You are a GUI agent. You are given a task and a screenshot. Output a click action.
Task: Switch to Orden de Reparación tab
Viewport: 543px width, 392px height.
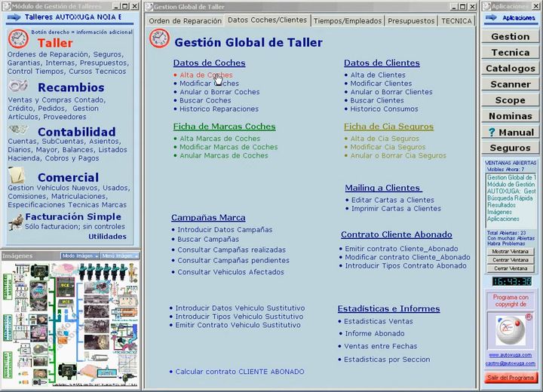coord(185,21)
